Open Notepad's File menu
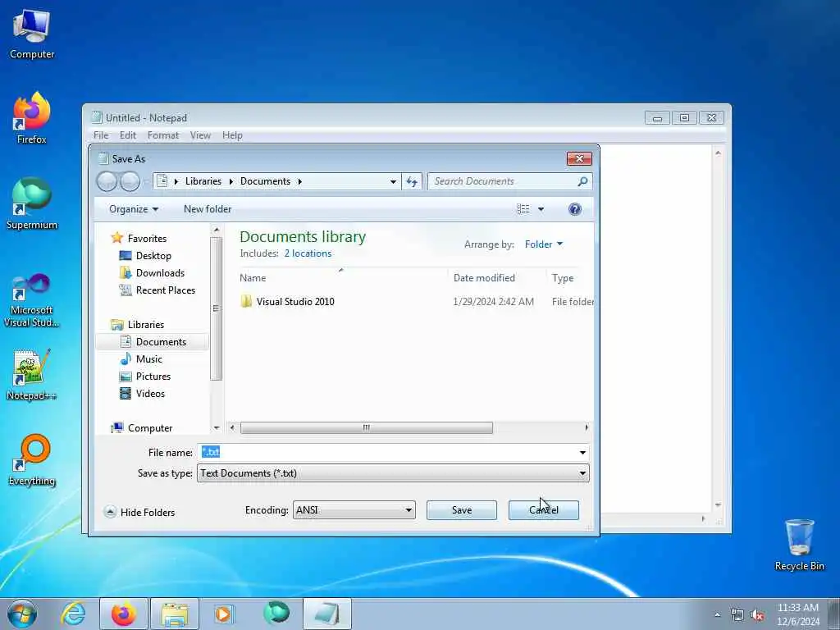The height and width of the screenshot is (630, 840). point(101,135)
